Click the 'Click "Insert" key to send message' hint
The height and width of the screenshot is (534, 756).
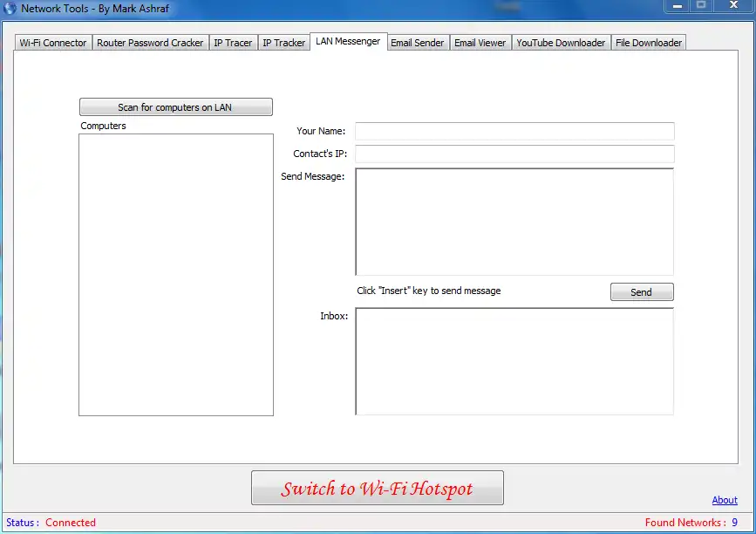coord(429,291)
